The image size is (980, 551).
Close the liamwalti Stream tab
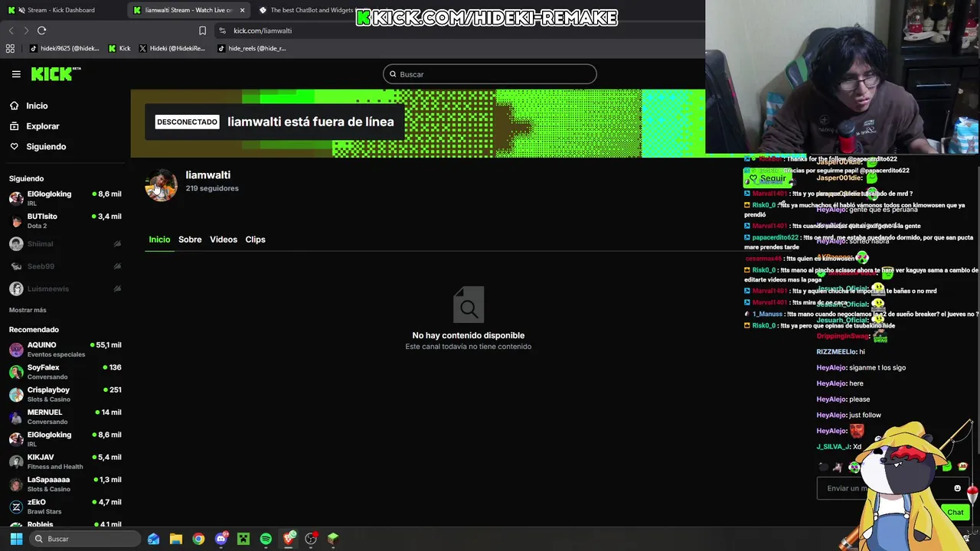[242, 10]
